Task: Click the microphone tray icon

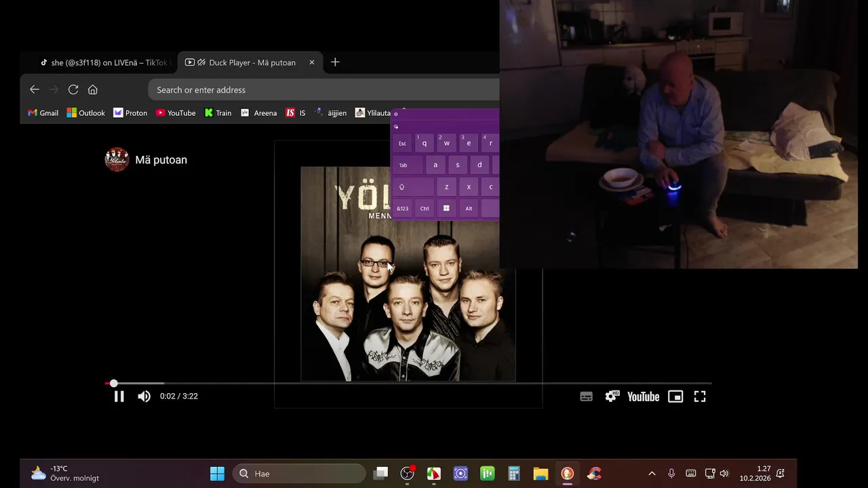Action: (x=671, y=474)
